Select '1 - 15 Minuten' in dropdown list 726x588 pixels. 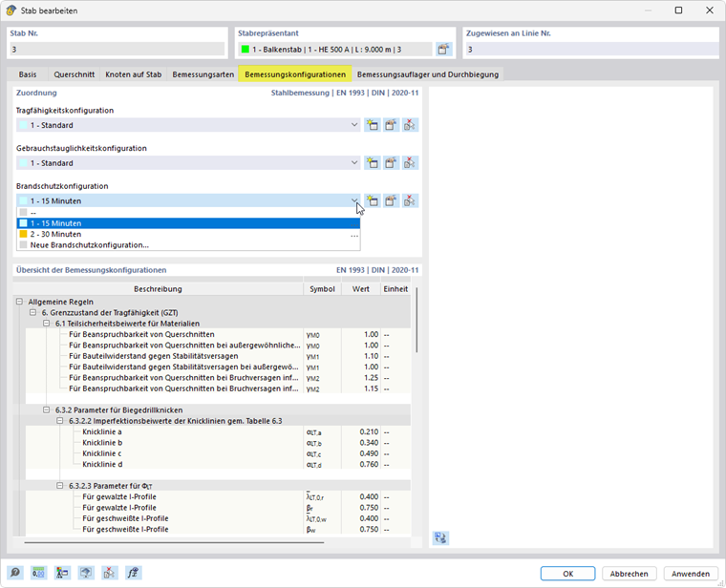[x=188, y=223]
